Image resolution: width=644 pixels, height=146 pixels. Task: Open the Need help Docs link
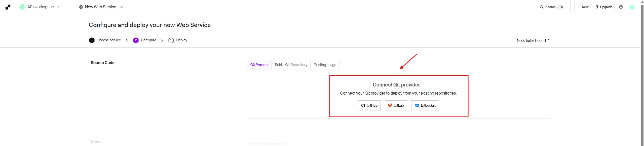click(533, 41)
